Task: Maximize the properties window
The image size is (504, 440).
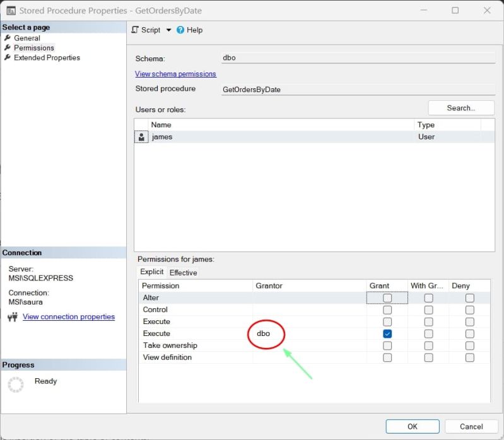Action: [455, 10]
